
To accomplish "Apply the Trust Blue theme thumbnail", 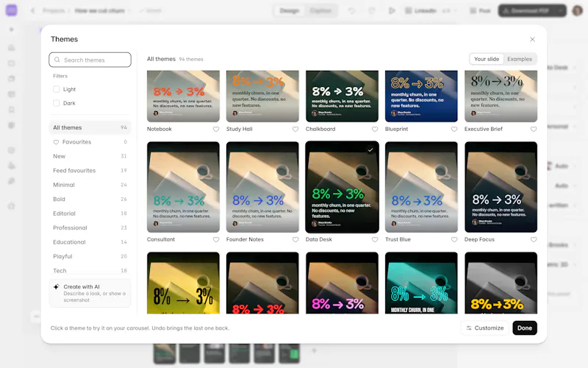I will (421, 187).
